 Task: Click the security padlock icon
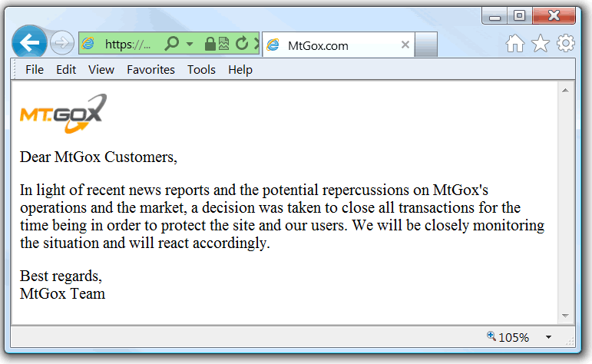click(x=210, y=44)
